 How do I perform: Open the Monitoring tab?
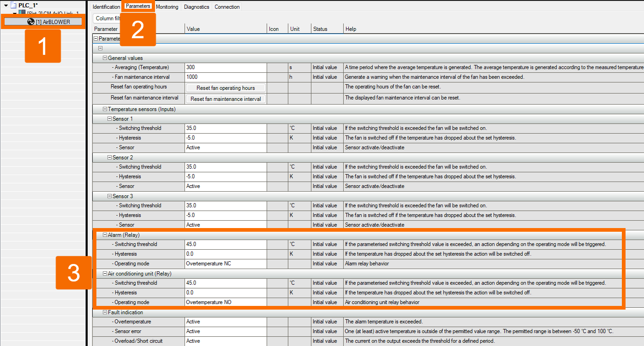(x=167, y=7)
